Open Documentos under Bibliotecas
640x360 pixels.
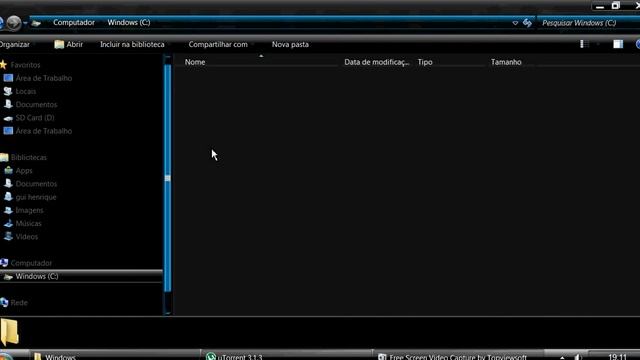(36, 184)
